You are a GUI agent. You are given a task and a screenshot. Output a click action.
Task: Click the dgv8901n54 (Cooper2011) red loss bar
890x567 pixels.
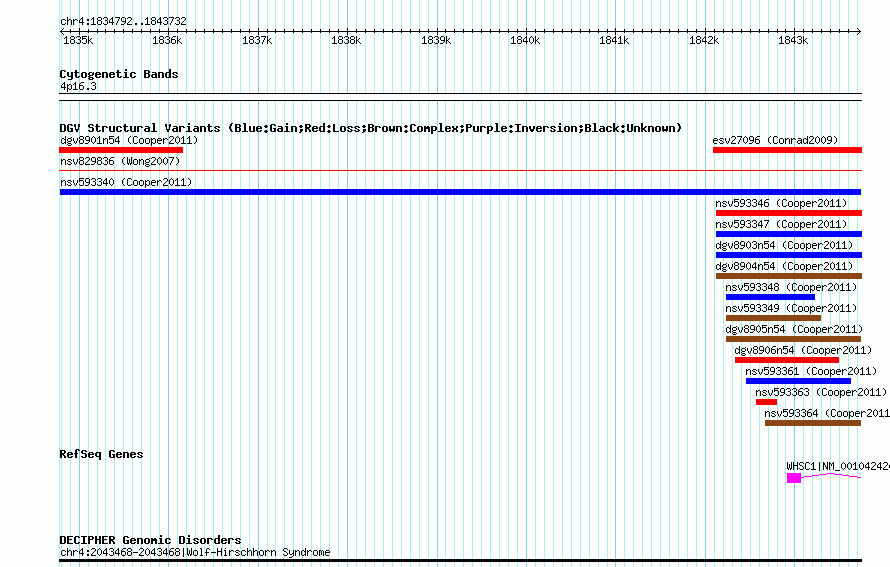[121, 150]
